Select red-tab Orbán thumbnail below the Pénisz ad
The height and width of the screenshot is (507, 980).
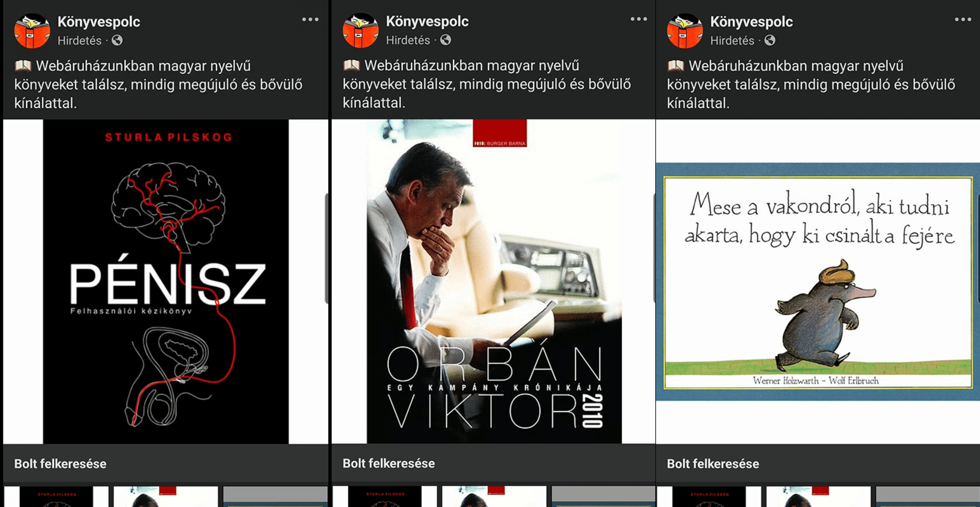pyautogui.click(x=166, y=497)
